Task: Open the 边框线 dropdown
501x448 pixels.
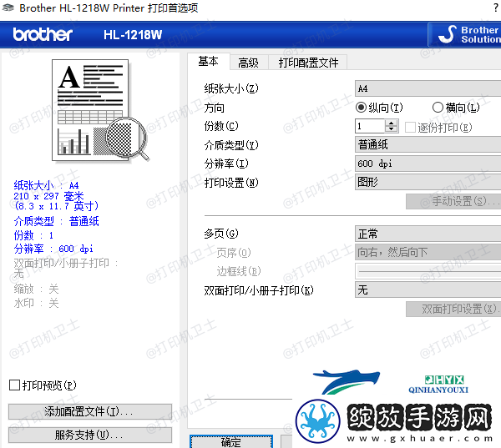Action: [428, 271]
